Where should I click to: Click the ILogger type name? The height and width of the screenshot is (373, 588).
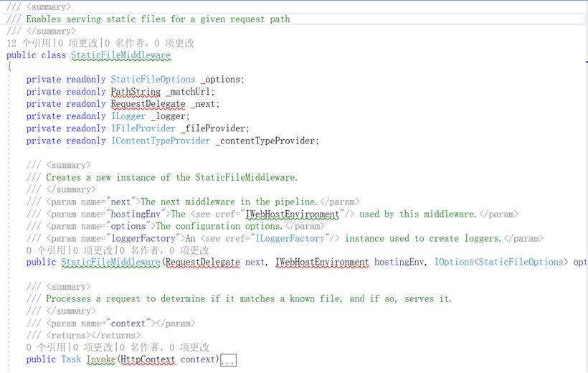click(128, 116)
